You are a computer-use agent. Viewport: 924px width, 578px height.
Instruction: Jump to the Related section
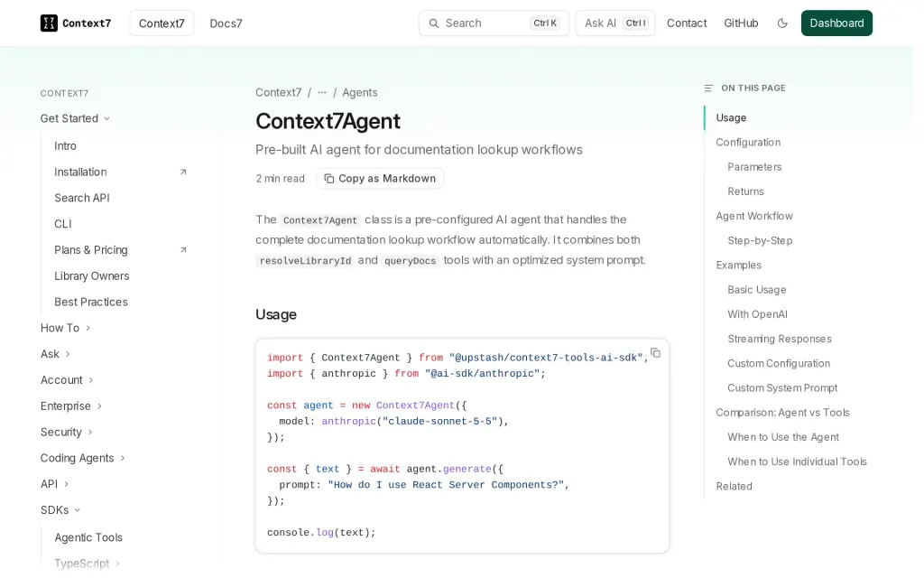click(x=735, y=487)
